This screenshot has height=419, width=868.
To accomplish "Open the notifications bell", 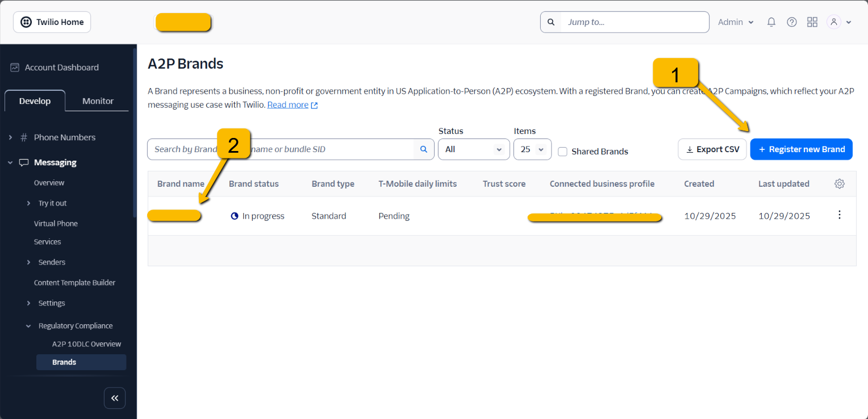I will tap(771, 22).
